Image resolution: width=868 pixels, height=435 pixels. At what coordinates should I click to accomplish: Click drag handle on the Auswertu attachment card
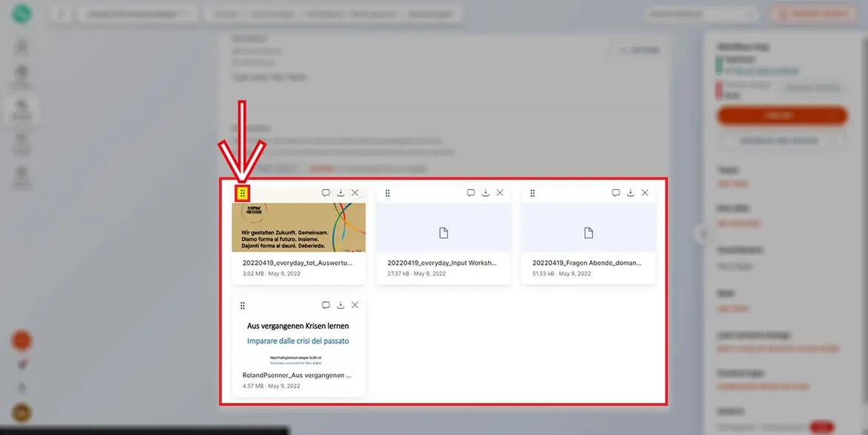(x=243, y=193)
